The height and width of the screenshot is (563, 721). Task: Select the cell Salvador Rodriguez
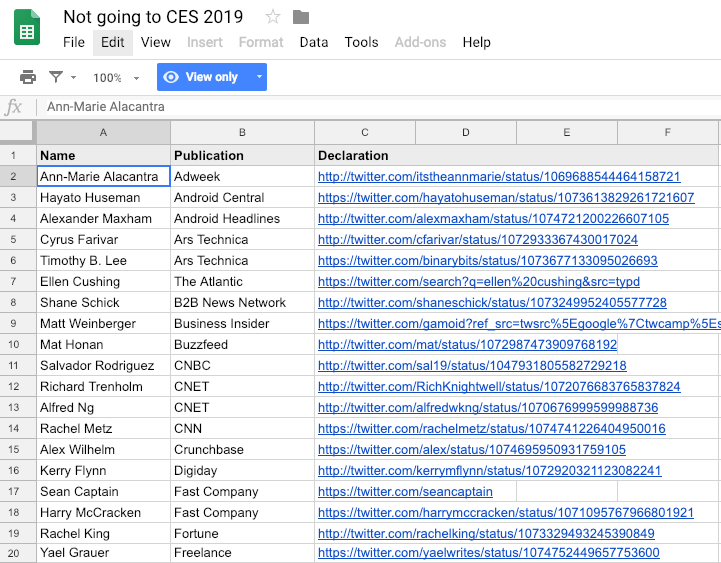[103, 366]
